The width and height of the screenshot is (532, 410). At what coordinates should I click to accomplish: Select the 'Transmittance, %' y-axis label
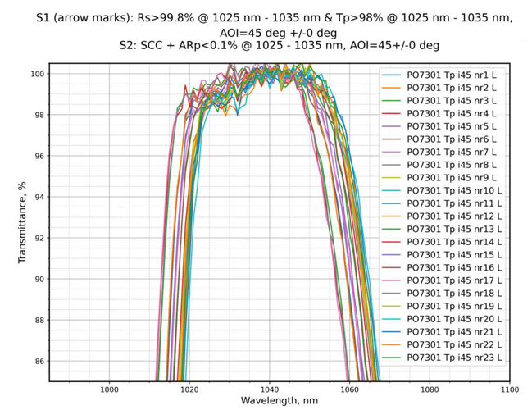(22, 222)
